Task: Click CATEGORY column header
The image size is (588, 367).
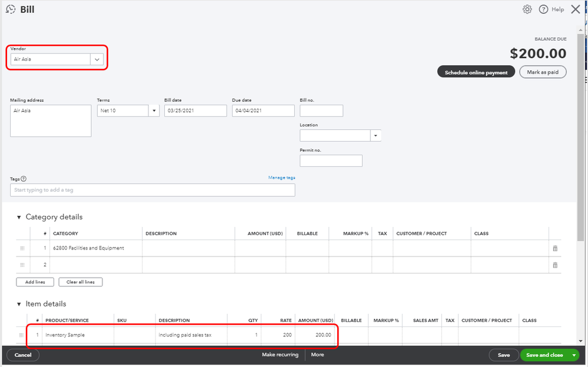Action: [x=65, y=233]
